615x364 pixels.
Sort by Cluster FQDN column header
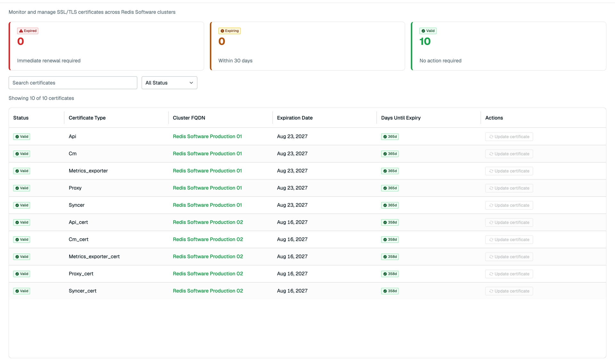(189, 118)
